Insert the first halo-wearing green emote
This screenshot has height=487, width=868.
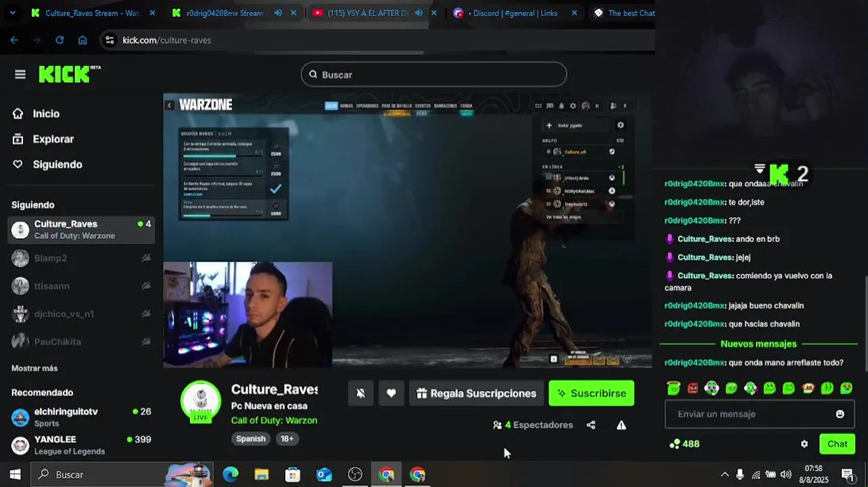tap(673, 388)
